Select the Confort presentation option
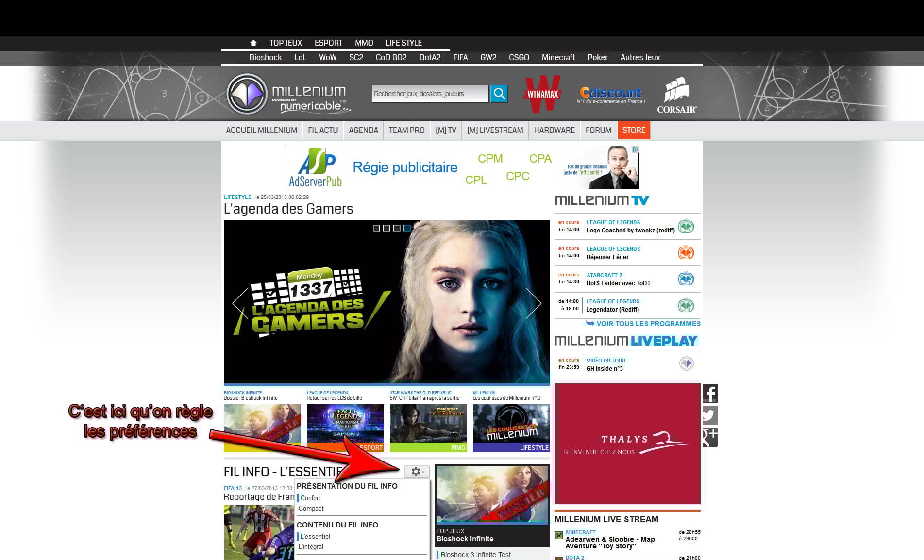The width and height of the screenshot is (924, 560). pyautogui.click(x=310, y=498)
